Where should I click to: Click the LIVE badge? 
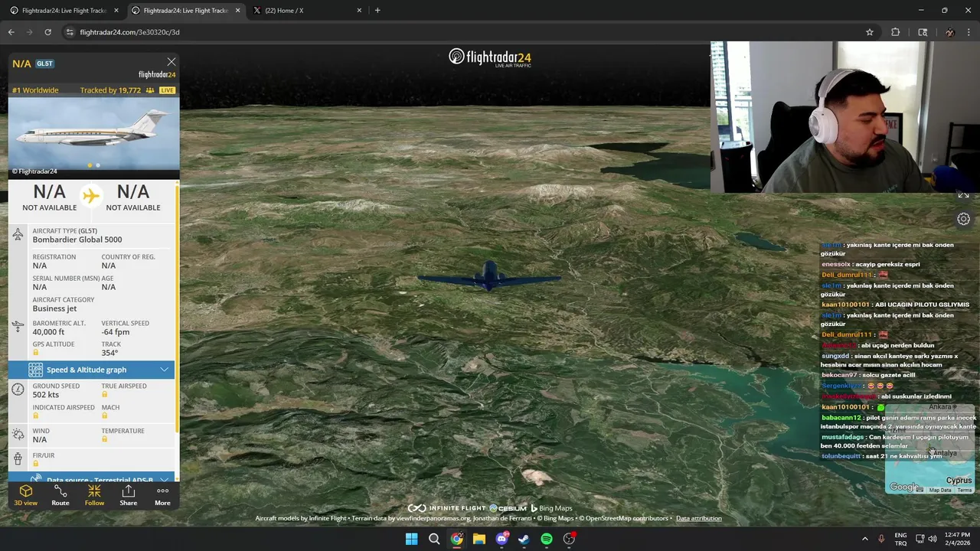(x=167, y=90)
